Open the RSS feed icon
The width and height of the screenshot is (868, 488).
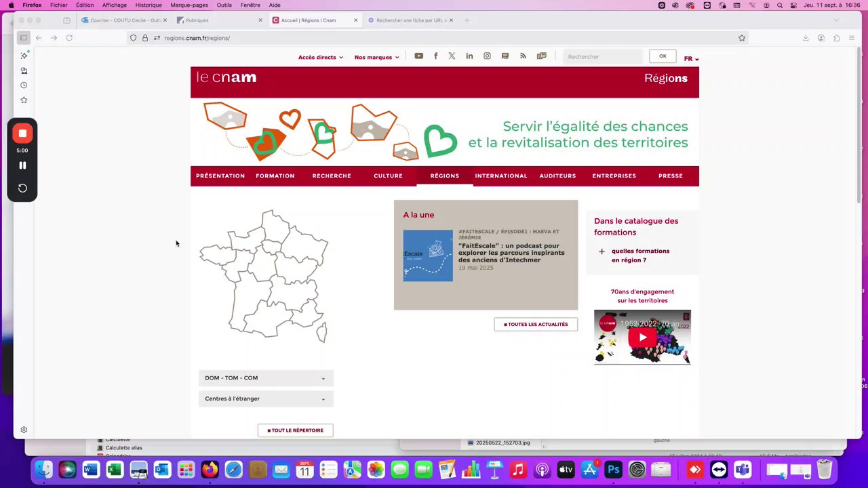[523, 56]
